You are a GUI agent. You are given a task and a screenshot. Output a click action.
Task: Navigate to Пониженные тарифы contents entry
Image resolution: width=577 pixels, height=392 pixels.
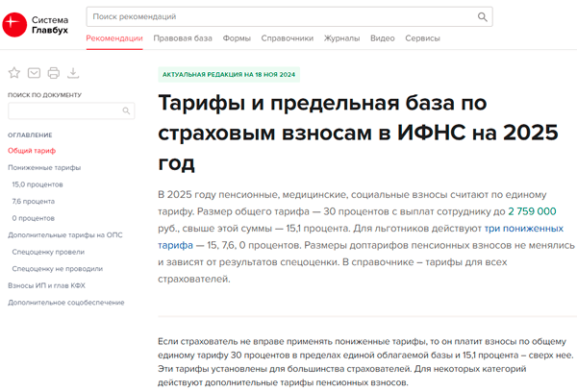tap(44, 167)
